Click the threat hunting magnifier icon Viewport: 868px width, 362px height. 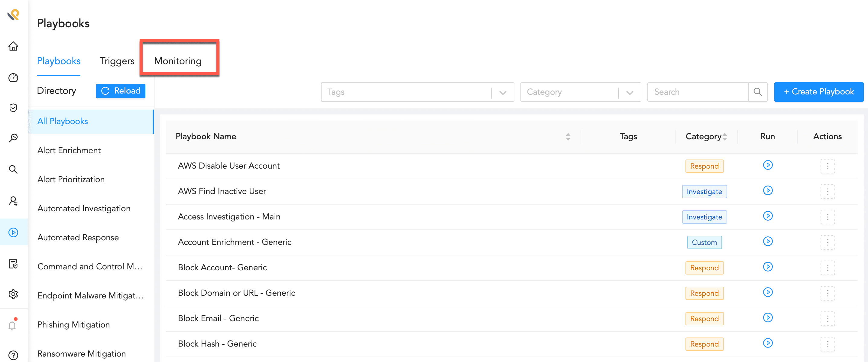(13, 138)
